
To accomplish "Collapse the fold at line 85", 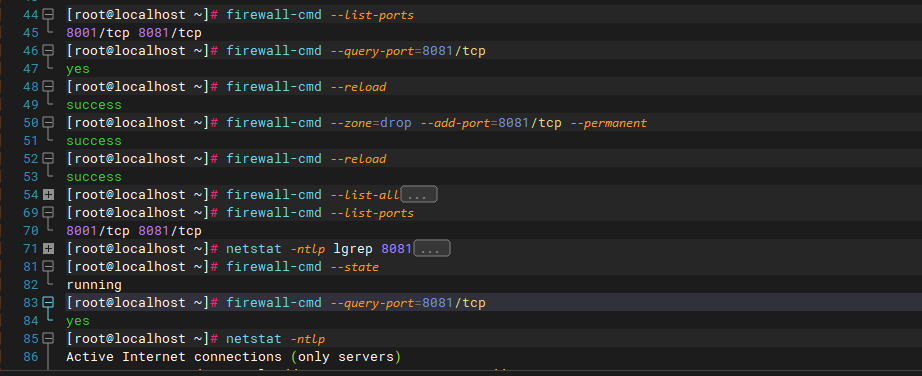I will pyautogui.click(x=48, y=338).
